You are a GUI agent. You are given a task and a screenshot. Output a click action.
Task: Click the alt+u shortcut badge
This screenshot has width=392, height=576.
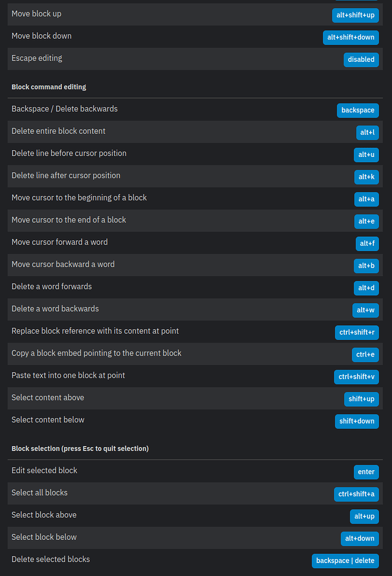366,155
